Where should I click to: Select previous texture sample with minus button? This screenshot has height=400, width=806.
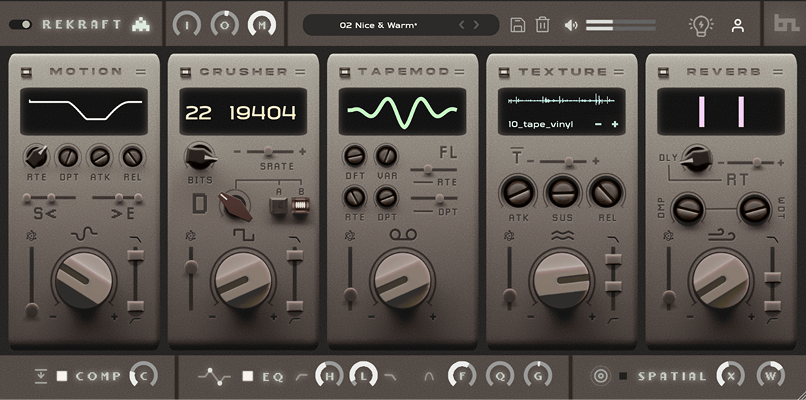coord(599,124)
